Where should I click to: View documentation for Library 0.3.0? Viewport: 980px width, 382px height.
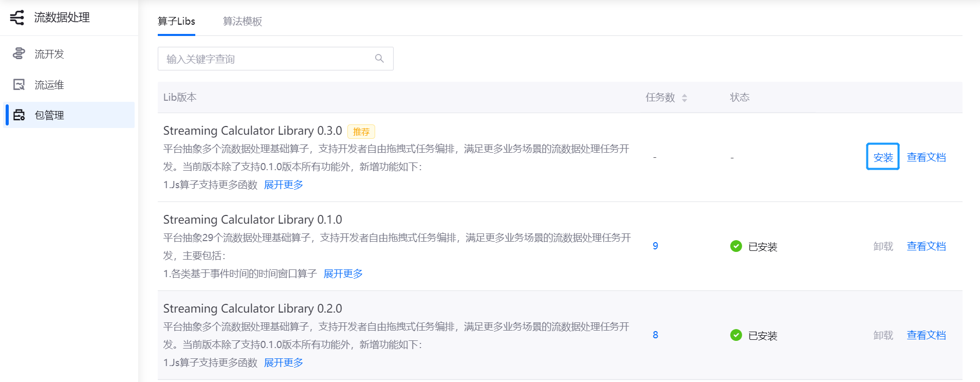tap(926, 157)
